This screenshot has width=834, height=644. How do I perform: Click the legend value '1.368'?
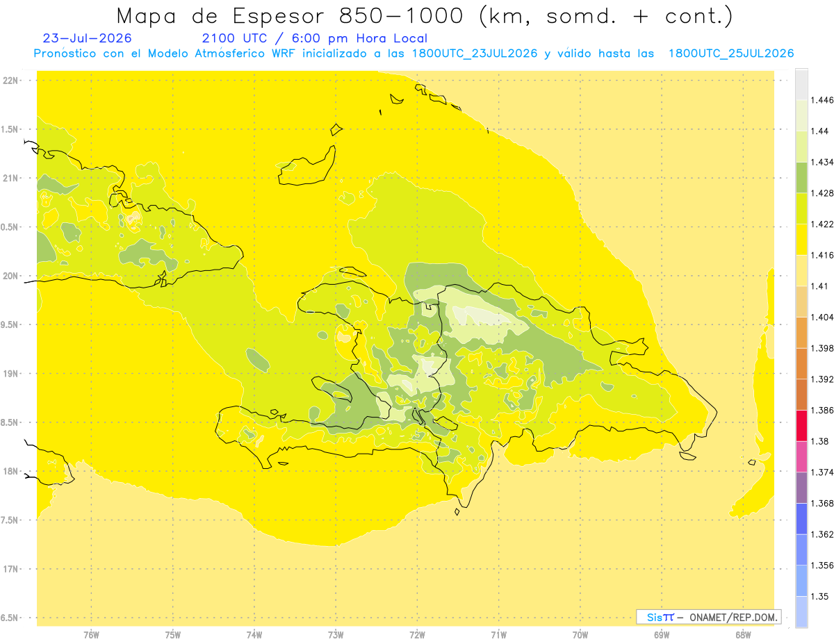822,503
